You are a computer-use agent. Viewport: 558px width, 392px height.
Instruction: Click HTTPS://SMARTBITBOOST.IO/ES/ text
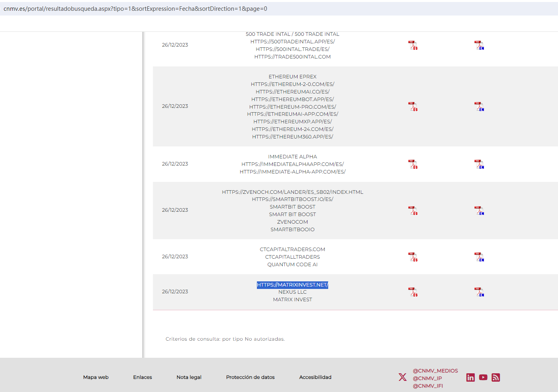pyautogui.click(x=292, y=199)
